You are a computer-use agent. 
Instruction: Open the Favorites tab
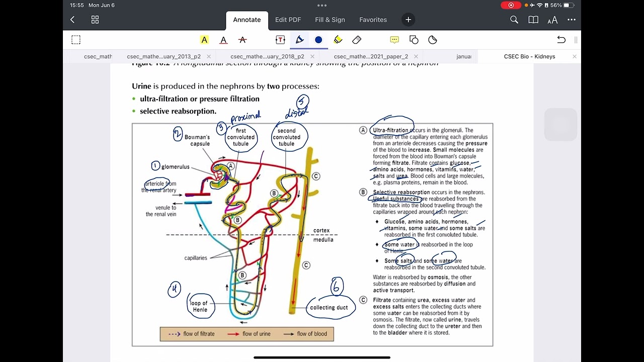[x=373, y=20]
